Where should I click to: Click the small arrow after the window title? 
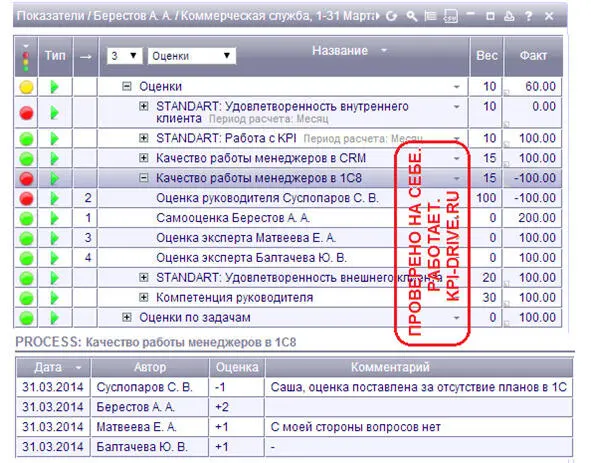378,16
